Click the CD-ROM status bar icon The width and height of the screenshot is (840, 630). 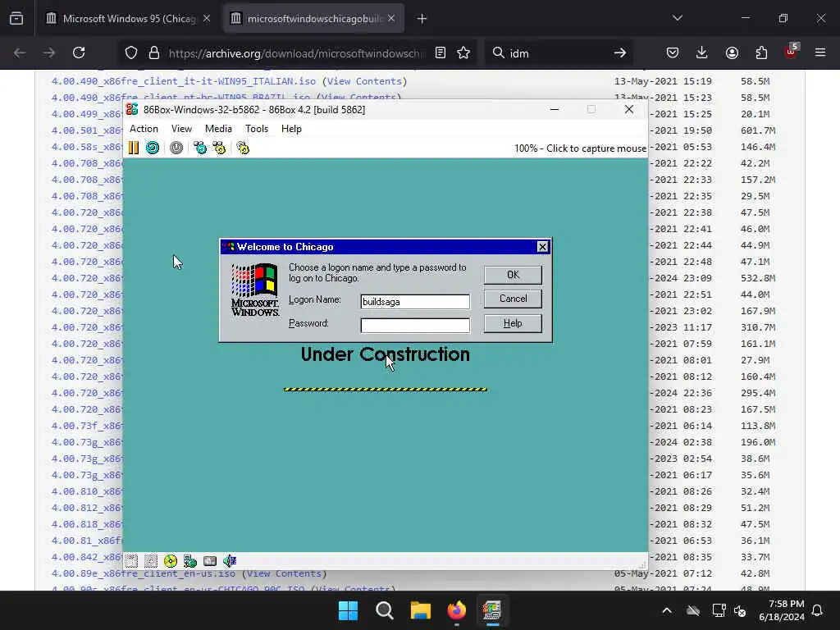click(x=171, y=561)
